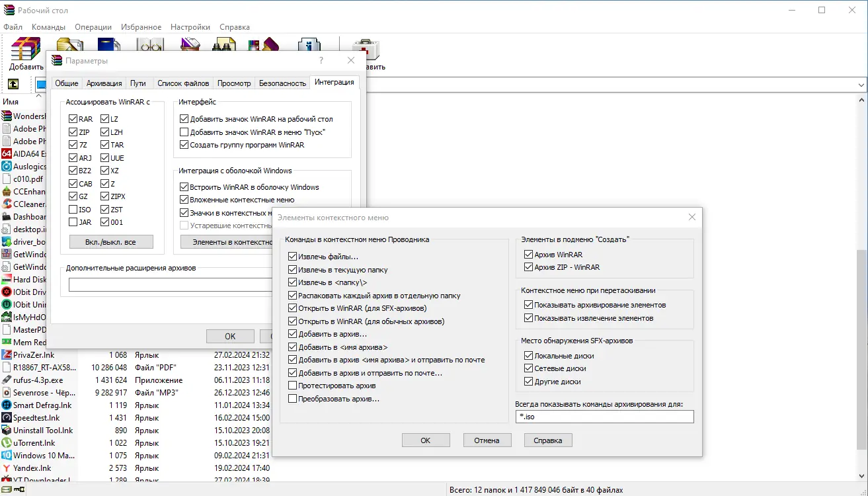
Task: Click the Вкл./выкл. все button
Action: 111,242
